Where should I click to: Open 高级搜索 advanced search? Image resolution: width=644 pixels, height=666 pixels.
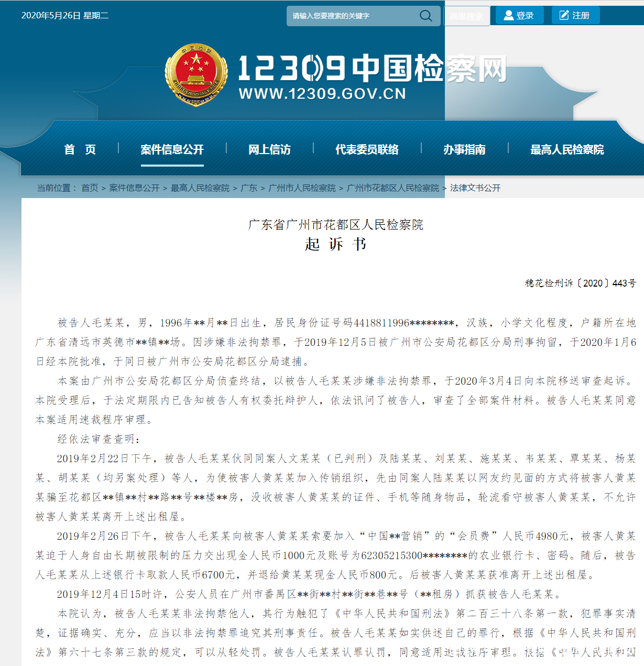point(467,16)
